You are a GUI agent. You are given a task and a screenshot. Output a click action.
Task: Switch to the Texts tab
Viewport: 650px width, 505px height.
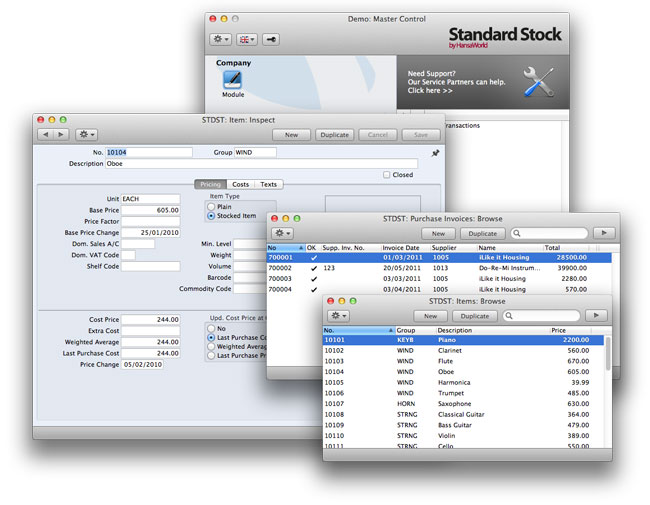269,184
